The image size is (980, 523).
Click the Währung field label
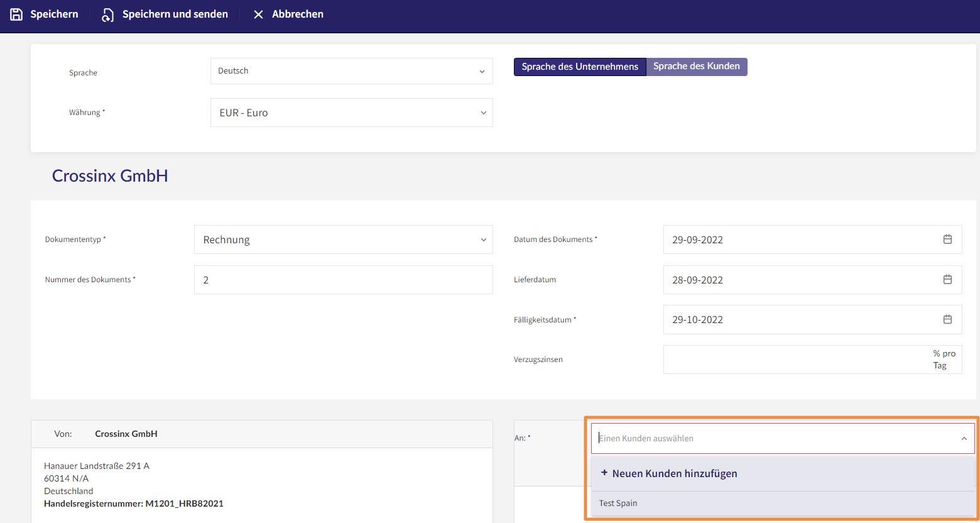pos(87,113)
